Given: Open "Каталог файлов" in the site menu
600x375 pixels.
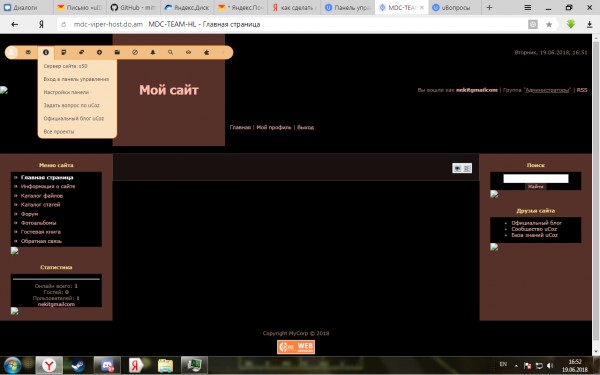Looking at the screenshot, I should point(42,196).
